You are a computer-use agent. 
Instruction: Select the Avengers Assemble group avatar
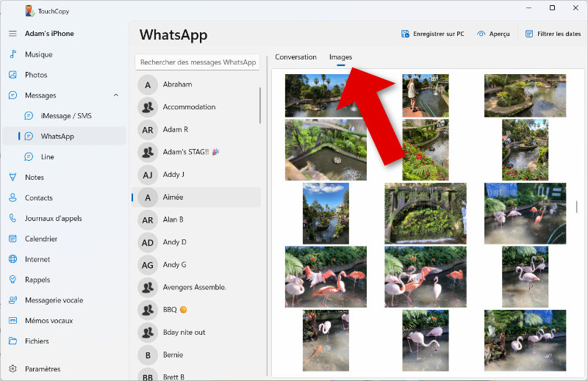pyautogui.click(x=148, y=287)
